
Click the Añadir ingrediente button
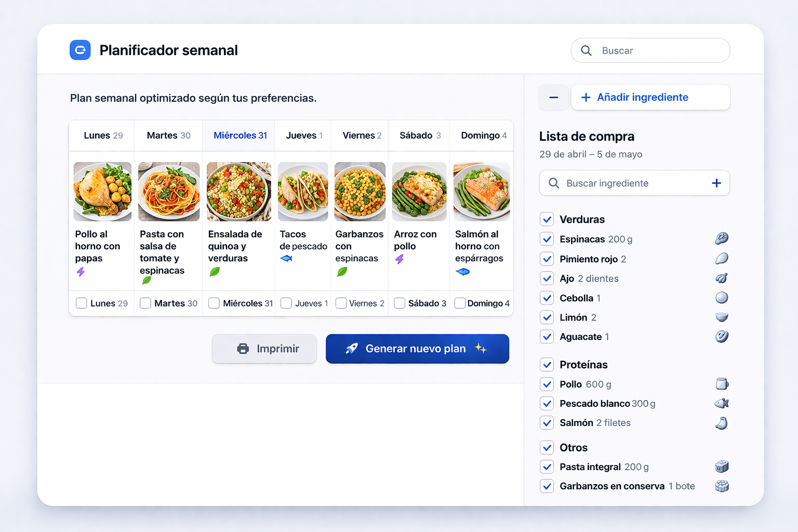(650, 97)
